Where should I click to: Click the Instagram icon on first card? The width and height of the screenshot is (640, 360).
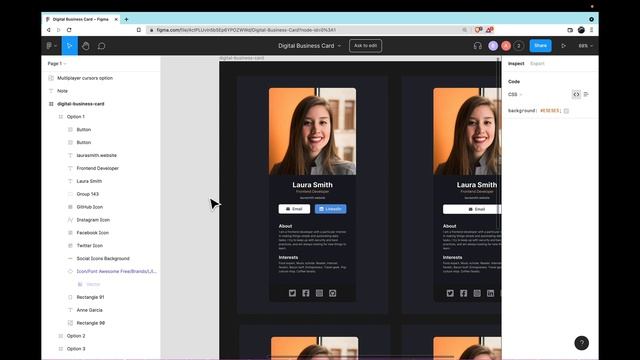pos(319,293)
